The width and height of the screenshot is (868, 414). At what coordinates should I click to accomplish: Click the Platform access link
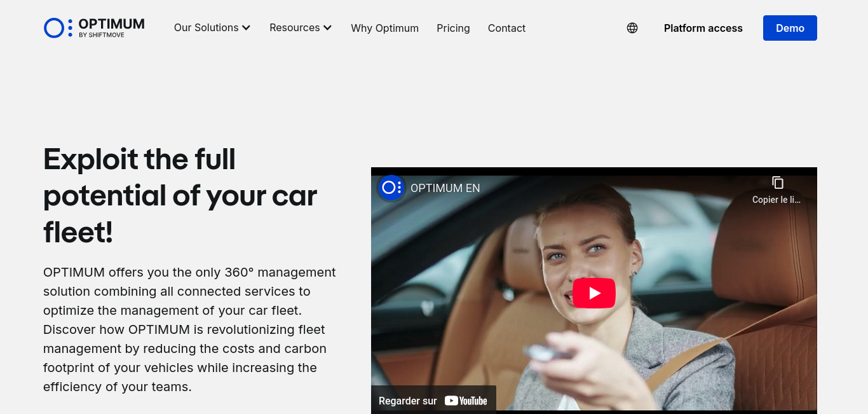(x=703, y=28)
